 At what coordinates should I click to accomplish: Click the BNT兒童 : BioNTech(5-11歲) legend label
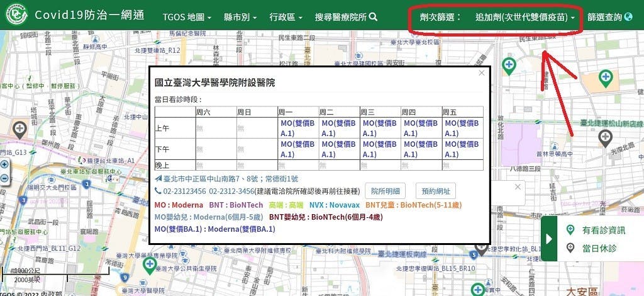click(414, 205)
